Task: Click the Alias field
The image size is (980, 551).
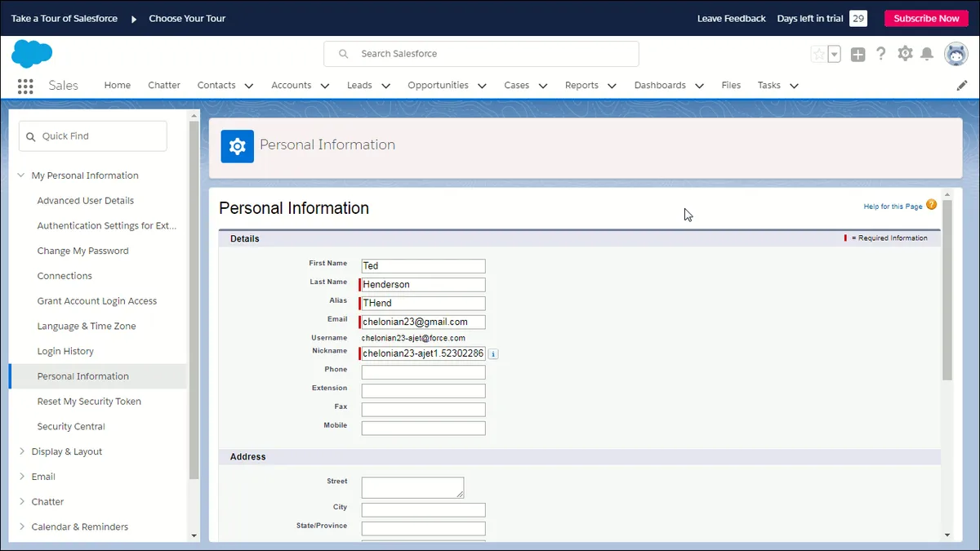Action: [x=424, y=304]
